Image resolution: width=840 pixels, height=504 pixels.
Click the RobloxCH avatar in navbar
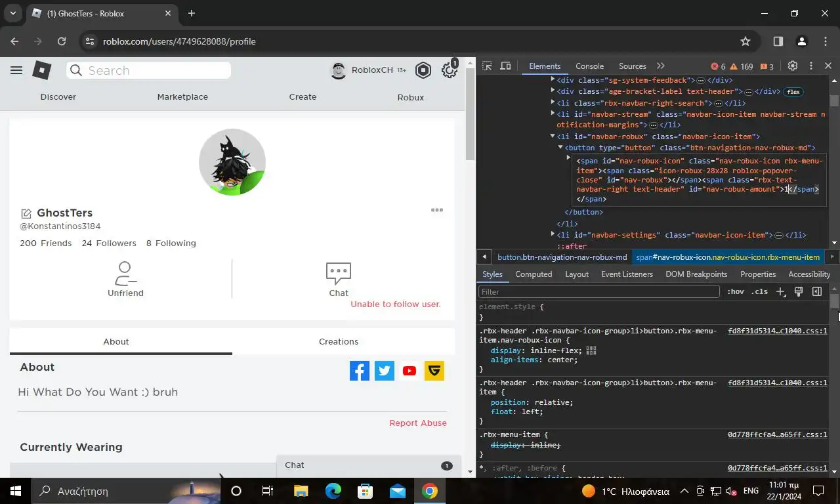coord(339,70)
